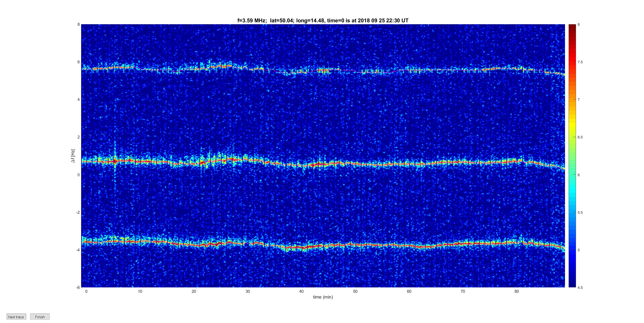The height and width of the screenshot is (323, 644).
Task: Select the time (min) x-axis label
Action: pos(323,297)
